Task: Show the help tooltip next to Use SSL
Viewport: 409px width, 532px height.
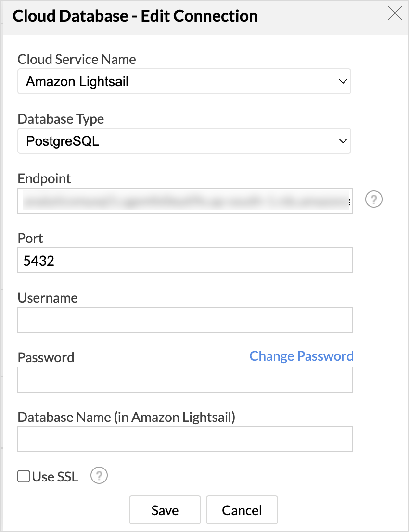Action: [99, 476]
